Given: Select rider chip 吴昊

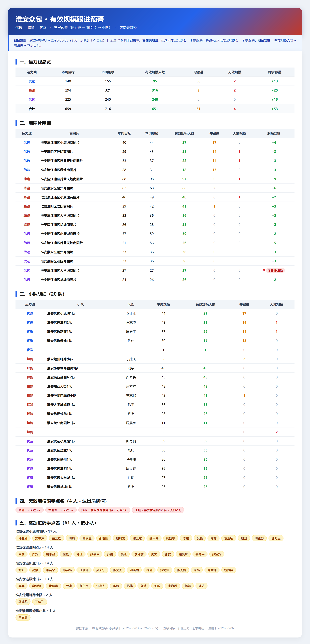Looking at the screenshot, I should 21,586.
